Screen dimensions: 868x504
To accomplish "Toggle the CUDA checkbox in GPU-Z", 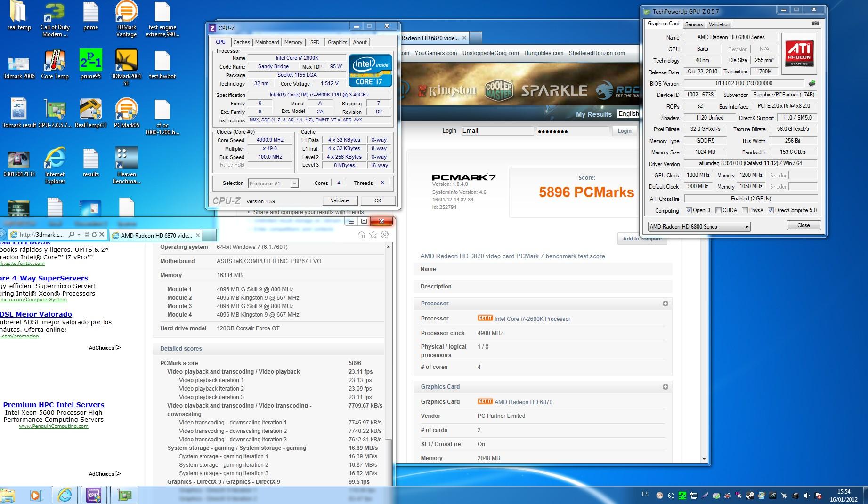I will [x=718, y=210].
